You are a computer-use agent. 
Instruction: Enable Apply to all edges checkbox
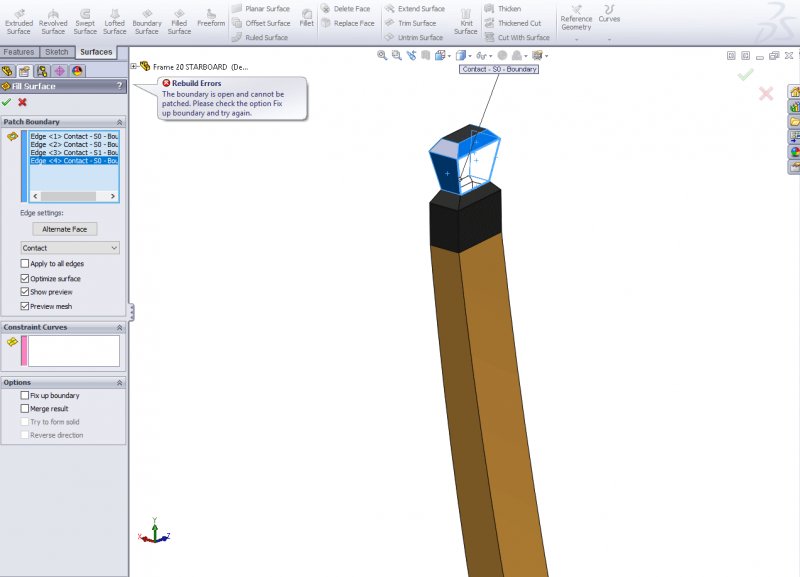click(24, 263)
